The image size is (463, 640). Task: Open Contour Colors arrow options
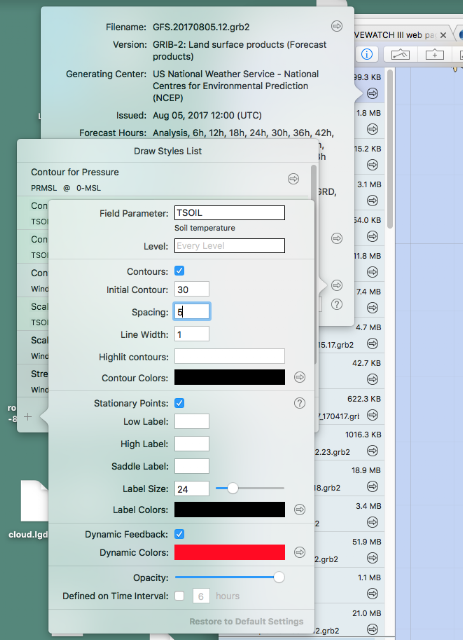[x=300, y=377]
